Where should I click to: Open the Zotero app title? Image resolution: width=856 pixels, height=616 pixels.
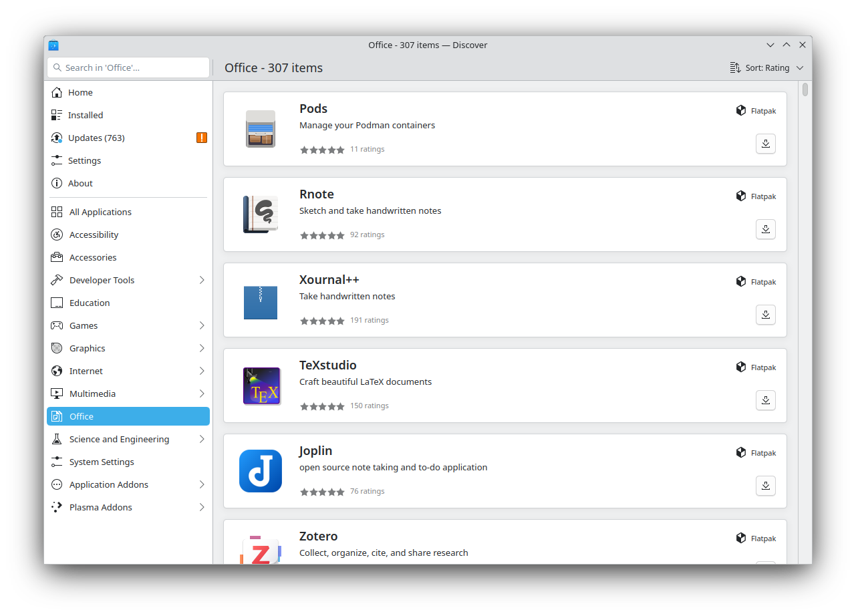(x=319, y=536)
